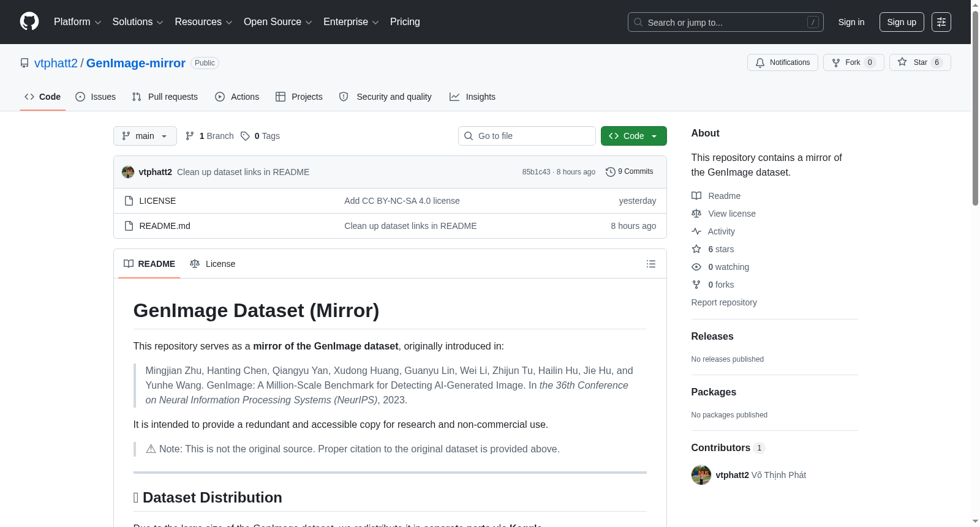Click vtphatt2's commit author avatar
The width and height of the screenshot is (980, 527).
[x=128, y=172]
